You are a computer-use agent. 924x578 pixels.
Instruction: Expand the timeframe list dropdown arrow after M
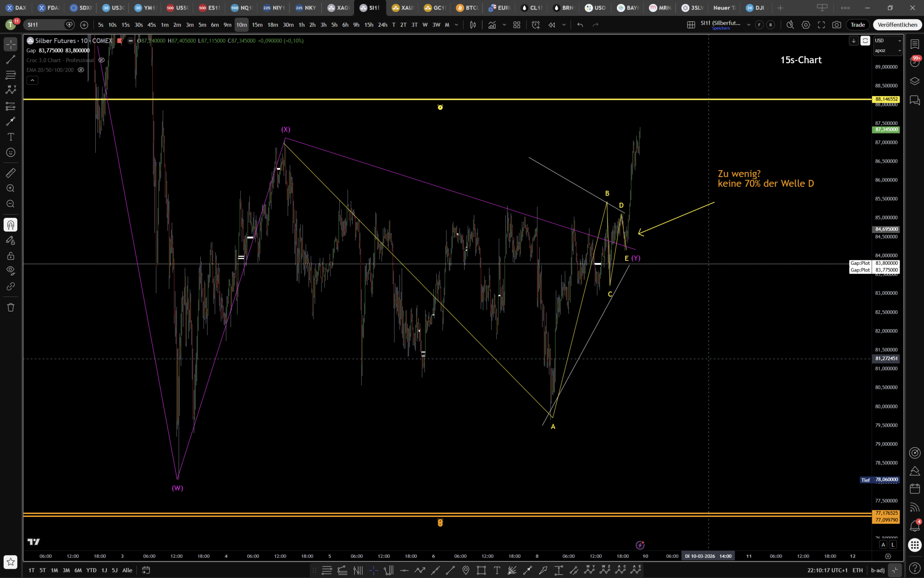click(456, 25)
